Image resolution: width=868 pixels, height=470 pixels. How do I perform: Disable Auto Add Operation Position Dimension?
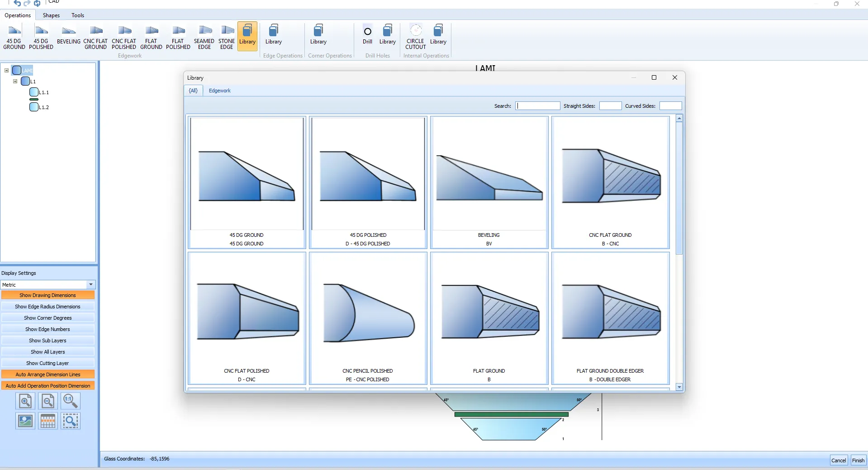click(48, 386)
